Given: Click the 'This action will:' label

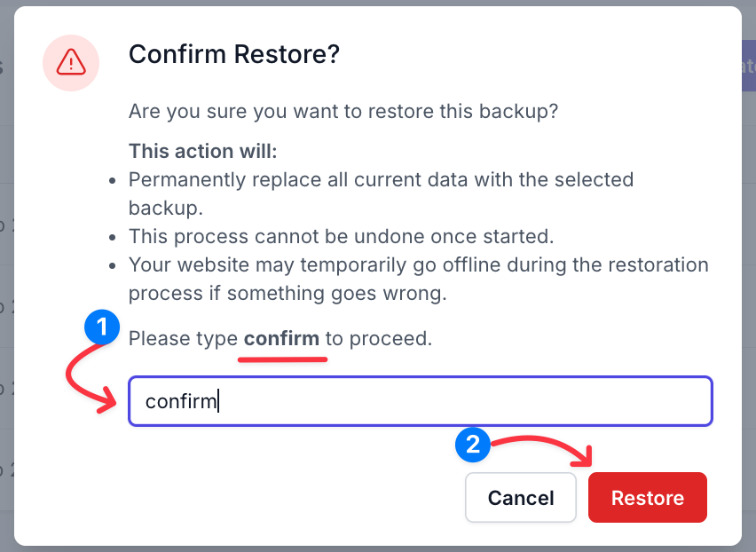Looking at the screenshot, I should coord(203,152).
